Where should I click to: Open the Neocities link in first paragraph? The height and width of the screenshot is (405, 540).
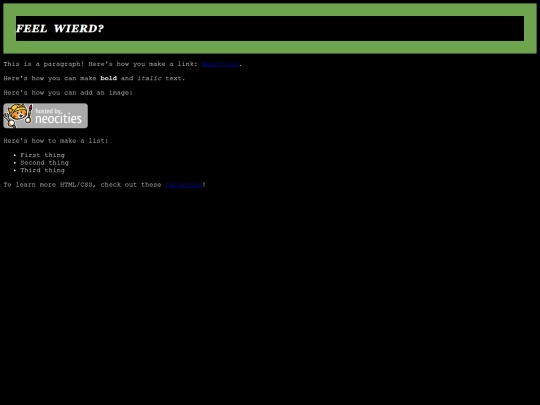[220, 64]
